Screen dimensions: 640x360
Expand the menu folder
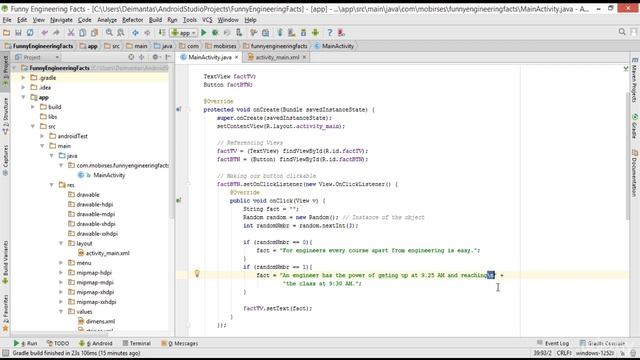coord(61,263)
